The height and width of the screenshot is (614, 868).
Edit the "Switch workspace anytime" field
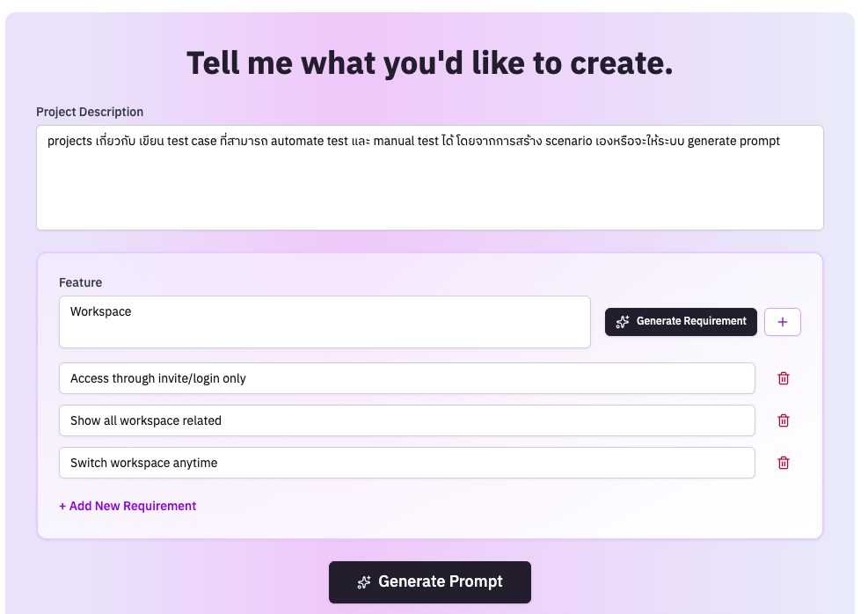(x=406, y=463)
